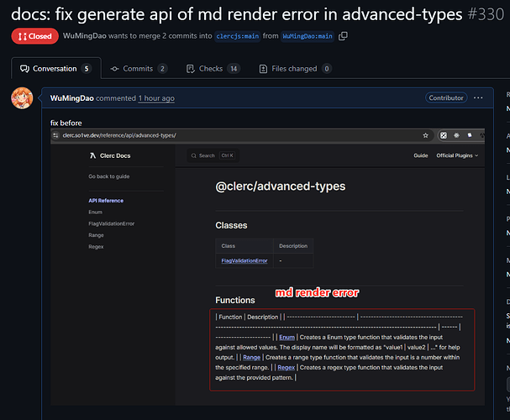The height and width of the screenshot is (420, 510).
Task: Click the Docs search input field
Action: pos(213,155)
